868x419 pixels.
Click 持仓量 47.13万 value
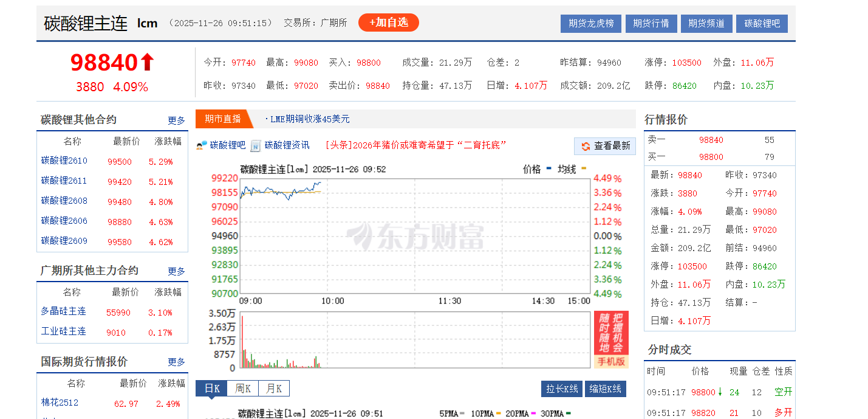[456, 86]
